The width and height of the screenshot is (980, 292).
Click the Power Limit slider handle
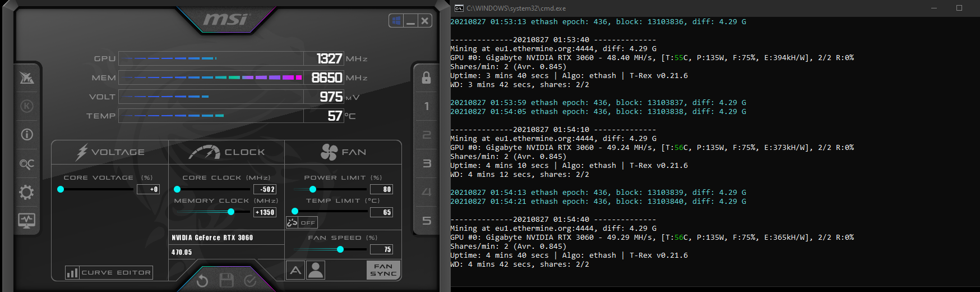[x=313, y=189]
